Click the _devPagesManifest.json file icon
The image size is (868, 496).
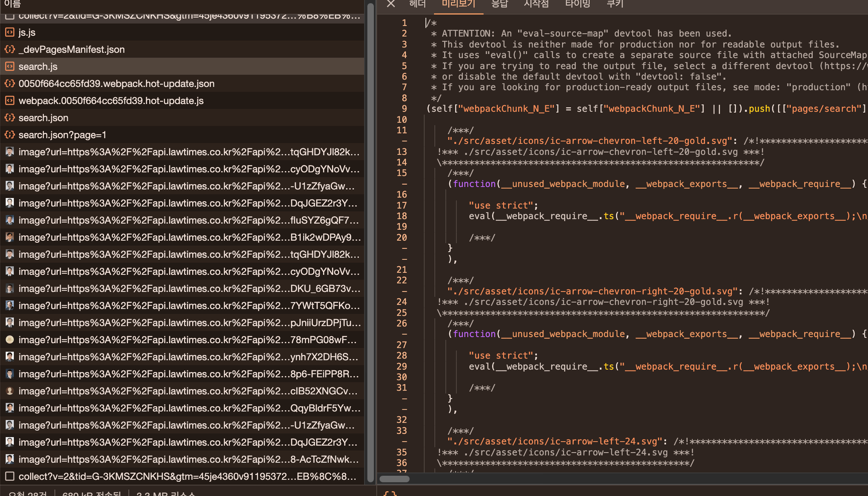pyautogui.click(x=10, y=50)
